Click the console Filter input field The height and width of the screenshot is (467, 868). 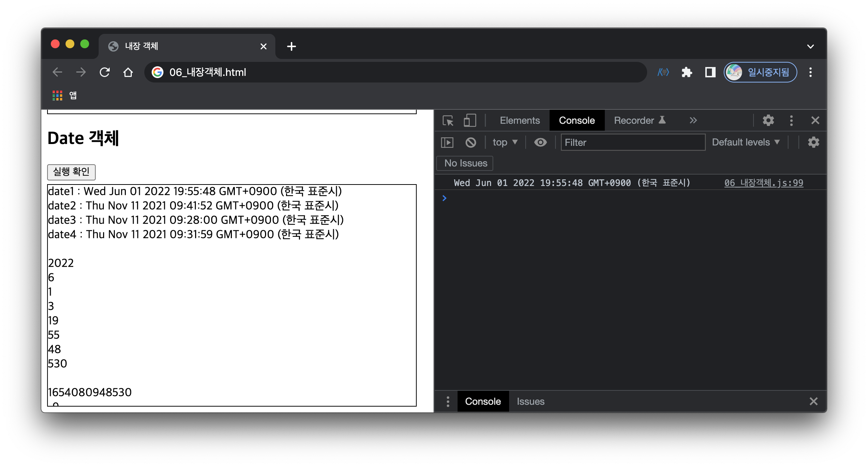pos(632,142)
